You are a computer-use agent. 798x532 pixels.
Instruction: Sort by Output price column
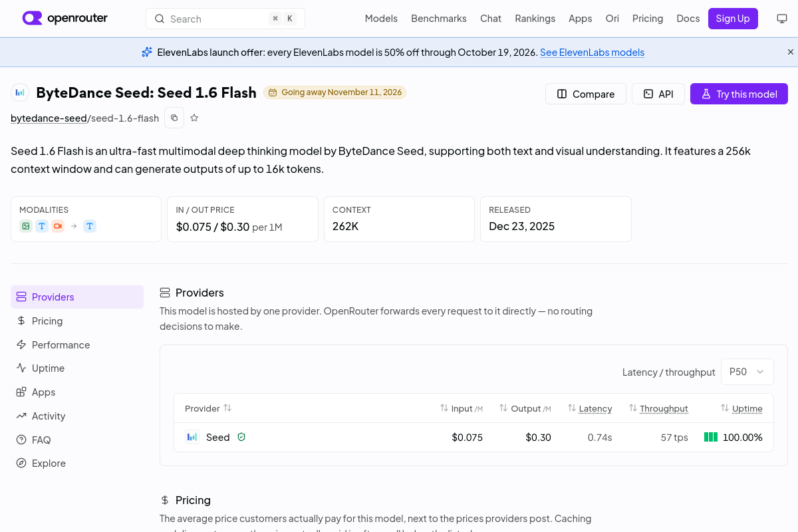click(x=525, y=408)
